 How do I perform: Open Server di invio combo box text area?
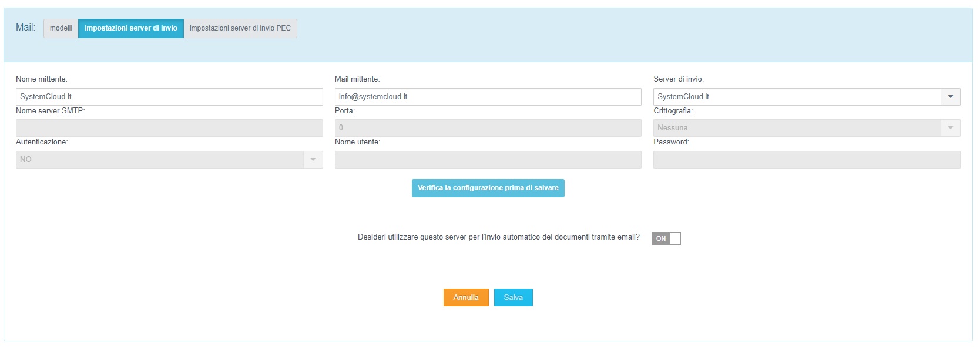click(797, 97)
